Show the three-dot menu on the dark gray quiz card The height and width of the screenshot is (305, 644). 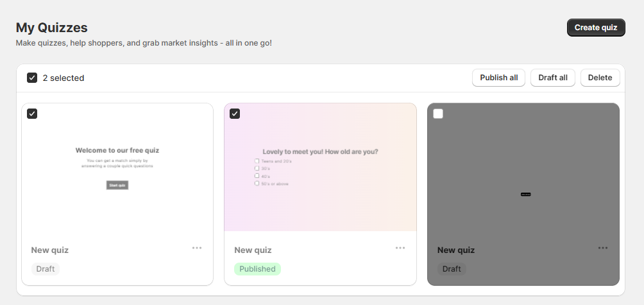coord(603,248)
